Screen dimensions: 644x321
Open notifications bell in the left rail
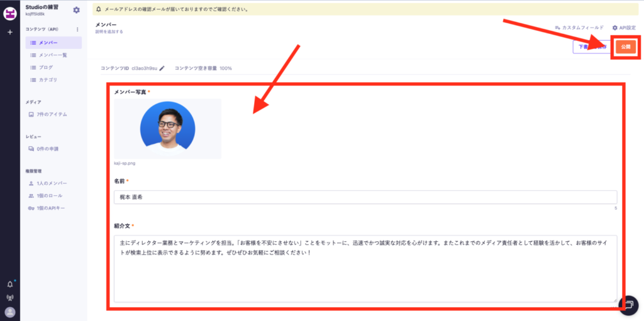click(10, 284)
